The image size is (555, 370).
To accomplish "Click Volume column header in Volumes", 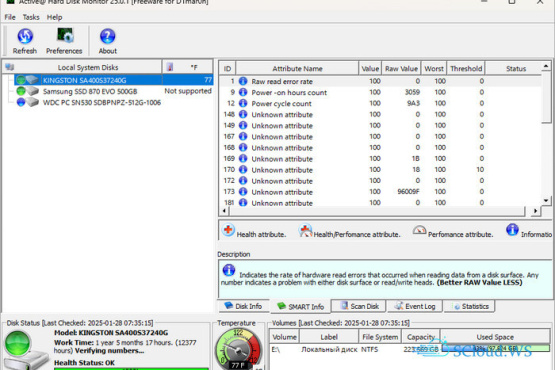I will click(285, 337).
